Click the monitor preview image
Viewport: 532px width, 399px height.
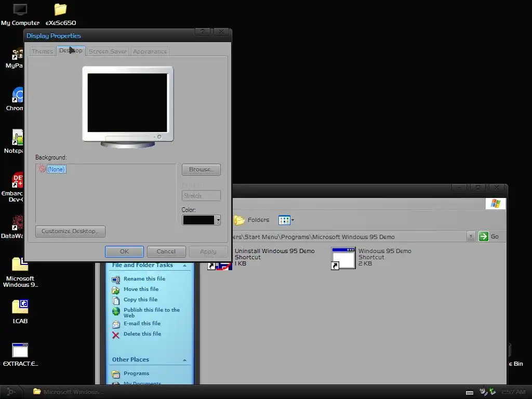tap(128, 107)
